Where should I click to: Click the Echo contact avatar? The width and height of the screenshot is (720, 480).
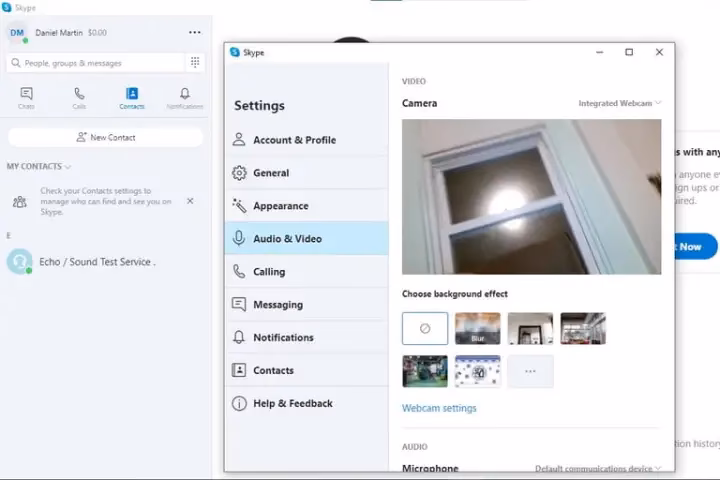pos(19,261)
